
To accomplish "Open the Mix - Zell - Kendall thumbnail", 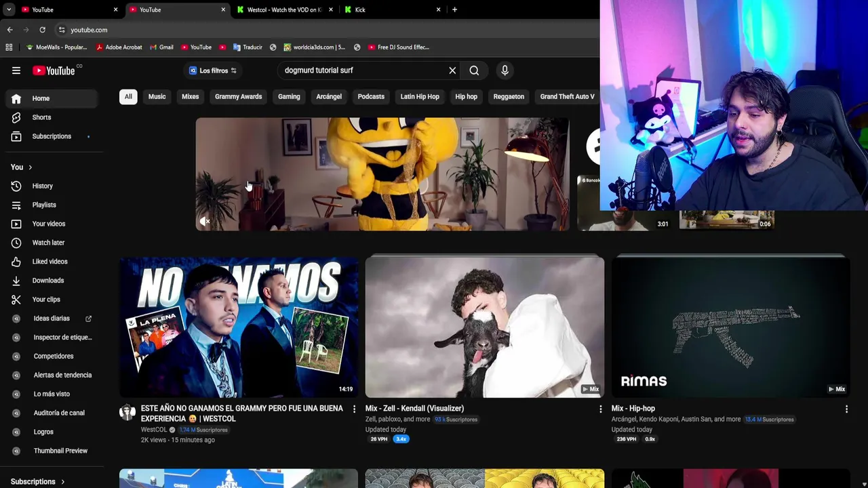I will coord(485,327).
